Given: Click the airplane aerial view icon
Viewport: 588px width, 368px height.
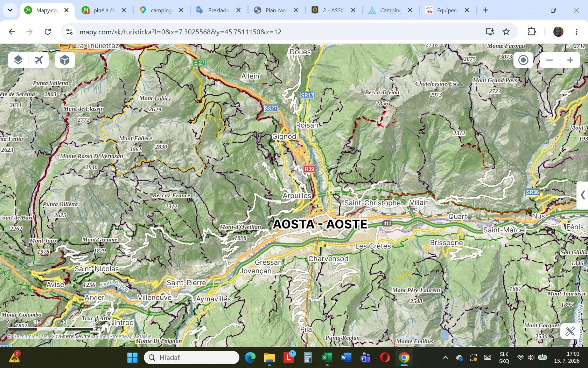Looking at the screenshot, I should pos(39,60).
